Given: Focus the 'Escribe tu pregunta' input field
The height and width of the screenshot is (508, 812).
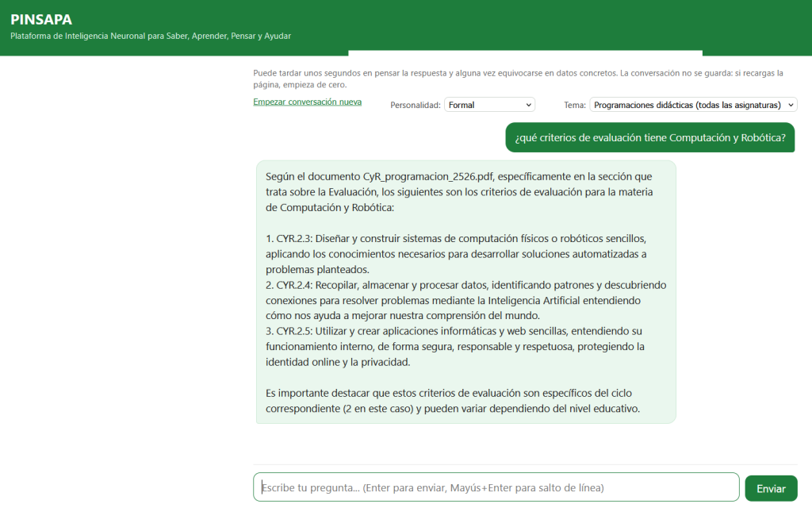Looking at the screenshot, I should coord(496,487).
